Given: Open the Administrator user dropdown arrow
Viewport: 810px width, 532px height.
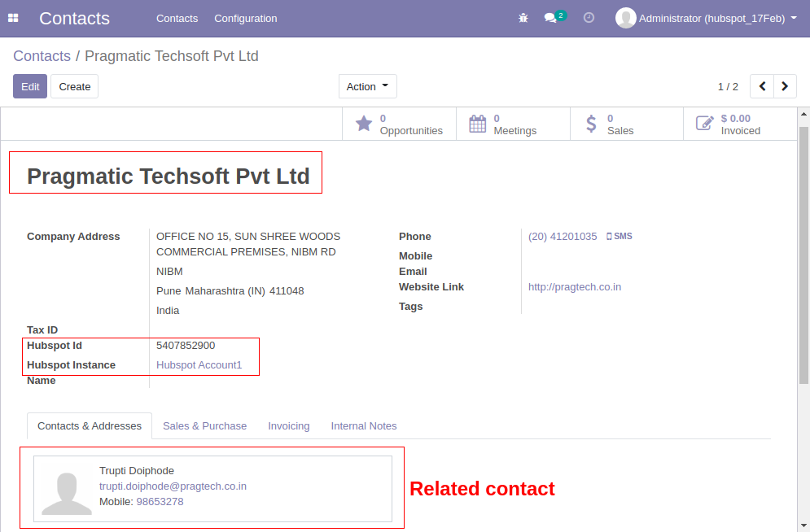Looking at the screenshot, I should 794,18.
